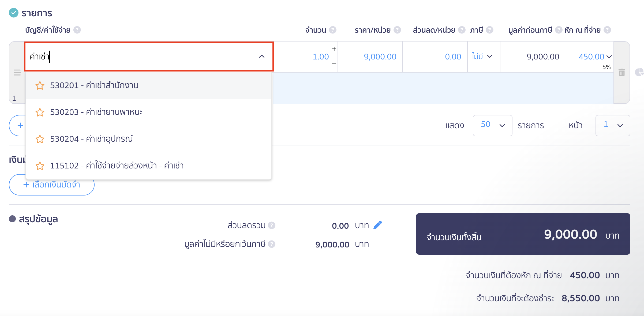Open help icon next to จำนวน
The image size is (644, 316).
pos(333,30)
